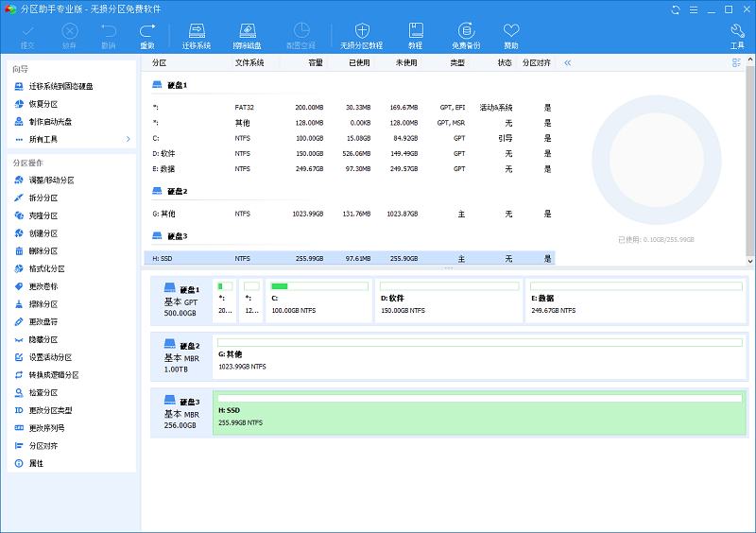This screenshot has width=756, height=533.
Task: Open the 无损分区教程 shield icon
Action: [x=362, y=36]
